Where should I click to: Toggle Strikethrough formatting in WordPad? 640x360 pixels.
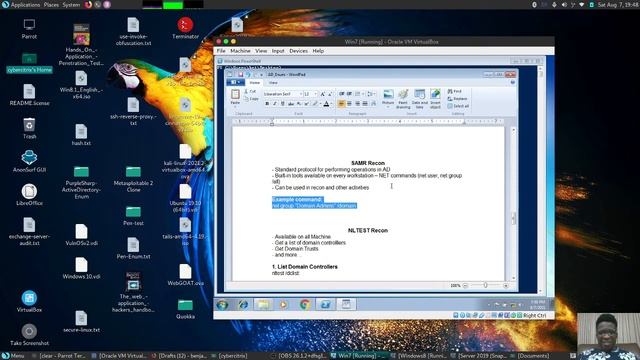tap(291, 104)
